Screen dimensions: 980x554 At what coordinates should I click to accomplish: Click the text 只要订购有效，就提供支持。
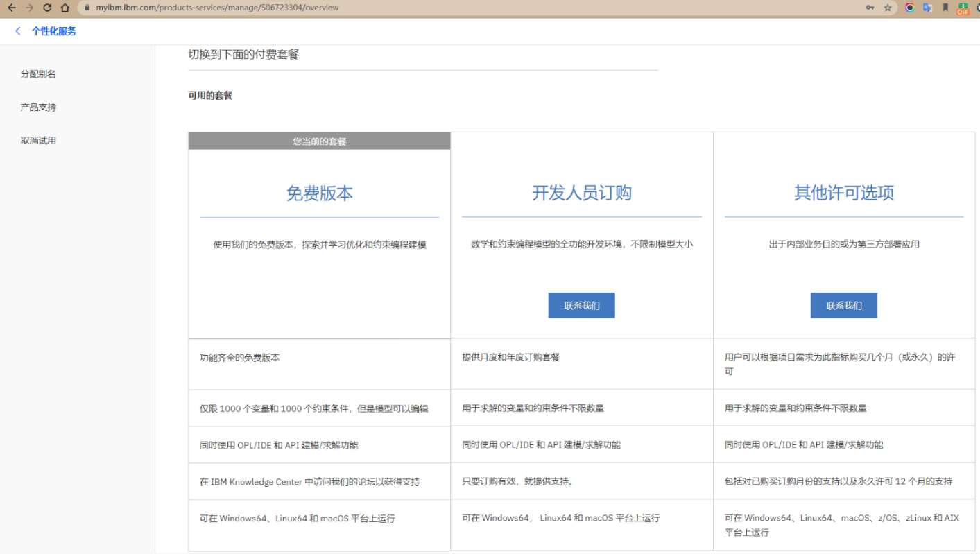(517, 481)
